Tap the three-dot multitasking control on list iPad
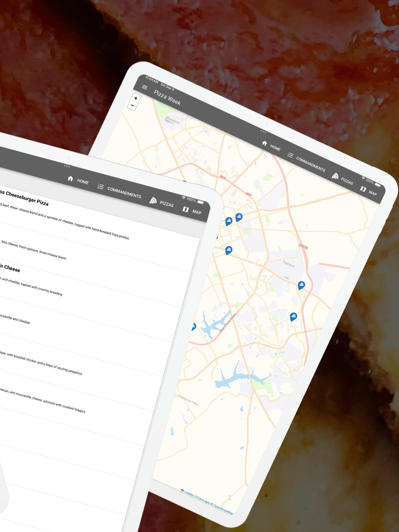The height and width of the screenshot is (532, 399). (67, 166)
